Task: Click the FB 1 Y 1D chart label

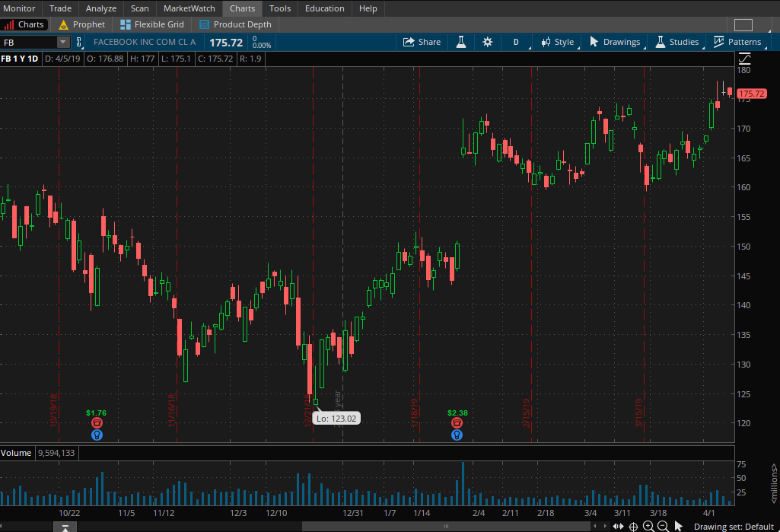Action: (19, 59)
